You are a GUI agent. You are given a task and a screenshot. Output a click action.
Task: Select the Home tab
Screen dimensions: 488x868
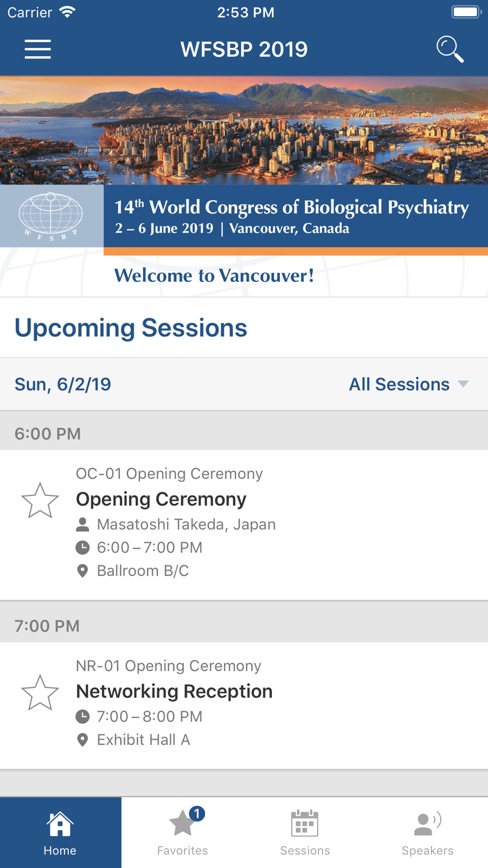tap(61, 832)
